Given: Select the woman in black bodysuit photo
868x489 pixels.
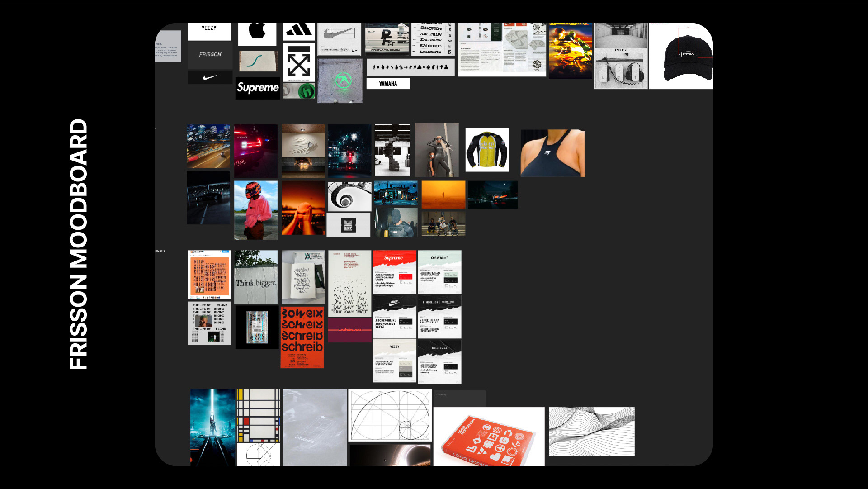Looking at the screenshot, I should coord(437,150).
